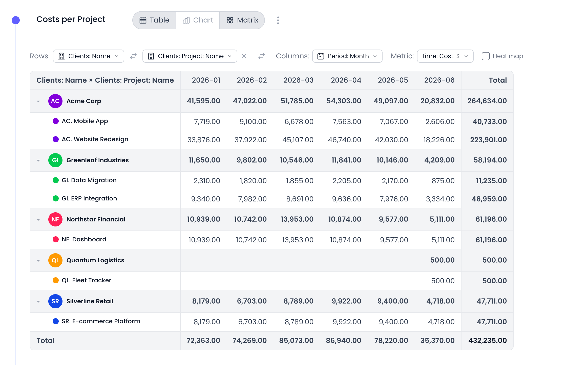The width and height of the screenshot is (588, 367).
Task: Collapse the Greenleaf Industries group
Action: pyautogui.click(x=38, y=160)
